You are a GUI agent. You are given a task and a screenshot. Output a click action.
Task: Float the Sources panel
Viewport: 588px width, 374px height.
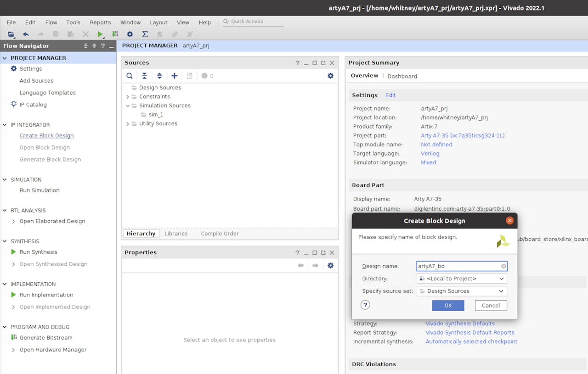click(323, 63)
